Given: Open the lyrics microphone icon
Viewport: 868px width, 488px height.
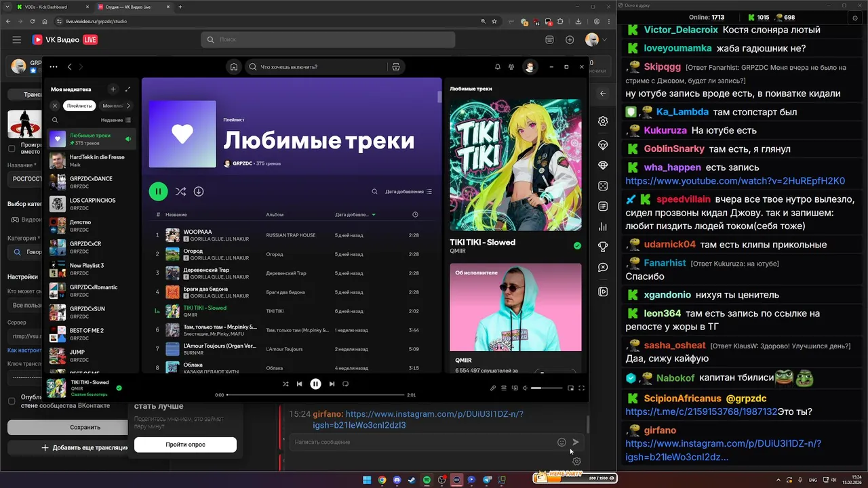Looking at the screenshot, I should click(493, 388).
